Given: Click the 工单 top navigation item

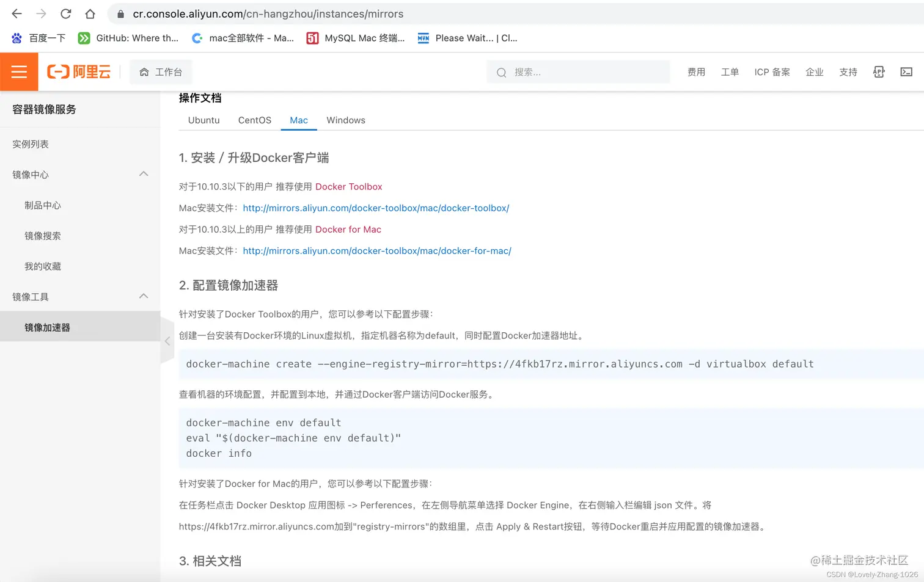Looking at the screenshot, I should [730, 72].
